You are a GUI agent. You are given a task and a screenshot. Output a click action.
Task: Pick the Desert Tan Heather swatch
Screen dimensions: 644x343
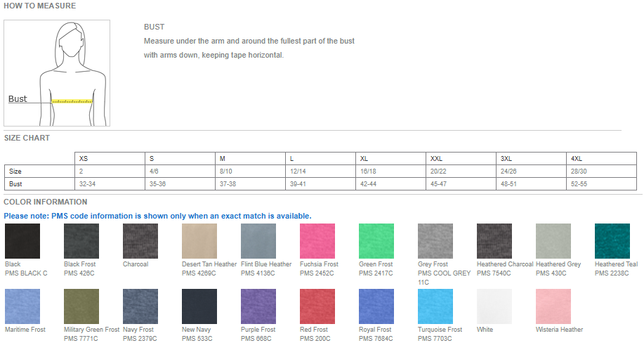[x=199, y=241]
